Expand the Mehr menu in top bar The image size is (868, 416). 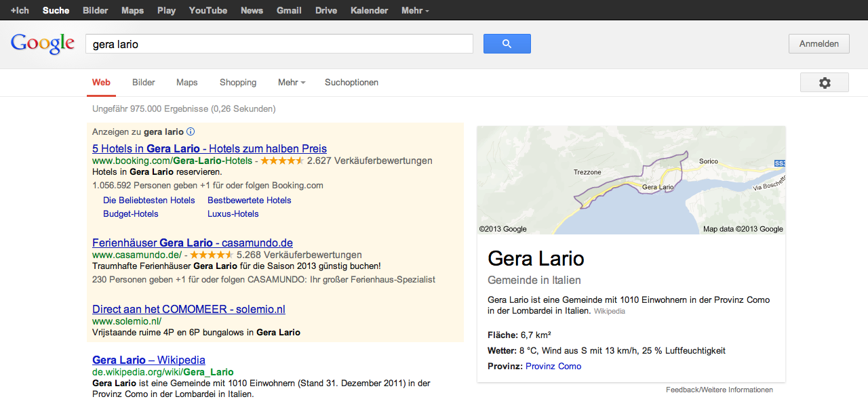[x=415, y=10]
